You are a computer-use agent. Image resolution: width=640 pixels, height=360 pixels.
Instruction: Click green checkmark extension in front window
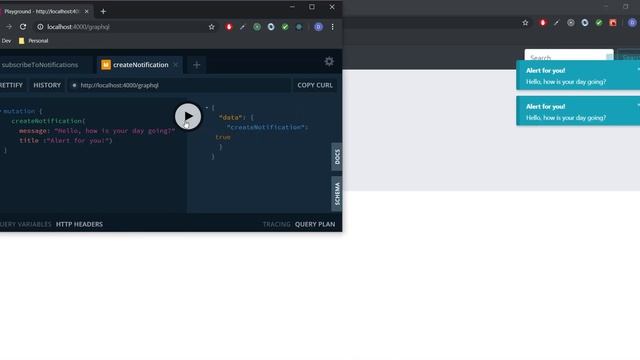tap(285, 27)
